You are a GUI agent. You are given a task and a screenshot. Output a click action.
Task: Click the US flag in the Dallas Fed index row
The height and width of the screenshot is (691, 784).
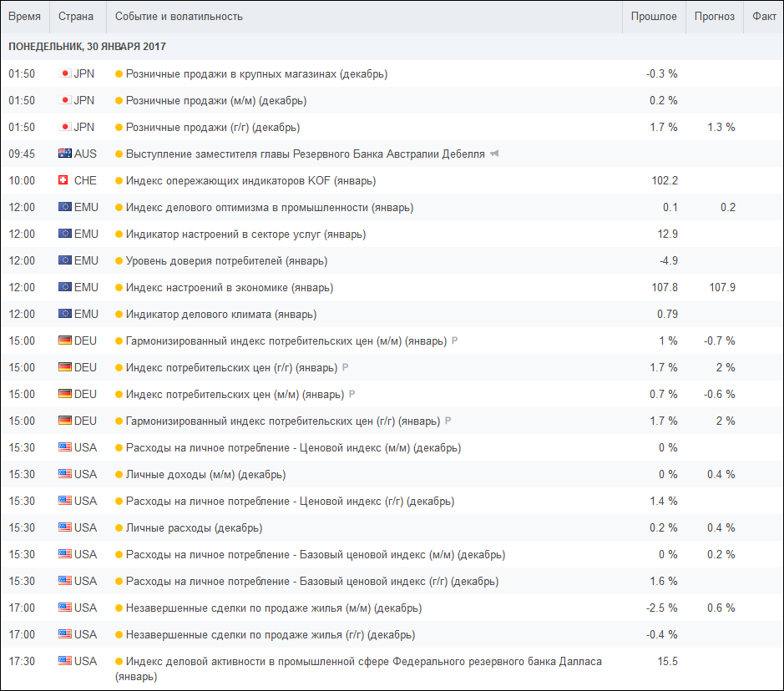click(x=65, y=661)
